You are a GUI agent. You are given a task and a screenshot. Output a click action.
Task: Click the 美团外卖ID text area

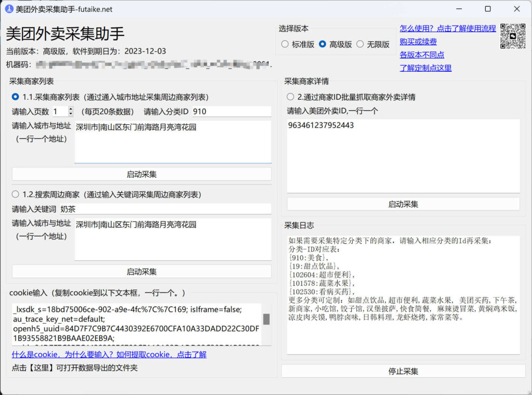point(403,156)
